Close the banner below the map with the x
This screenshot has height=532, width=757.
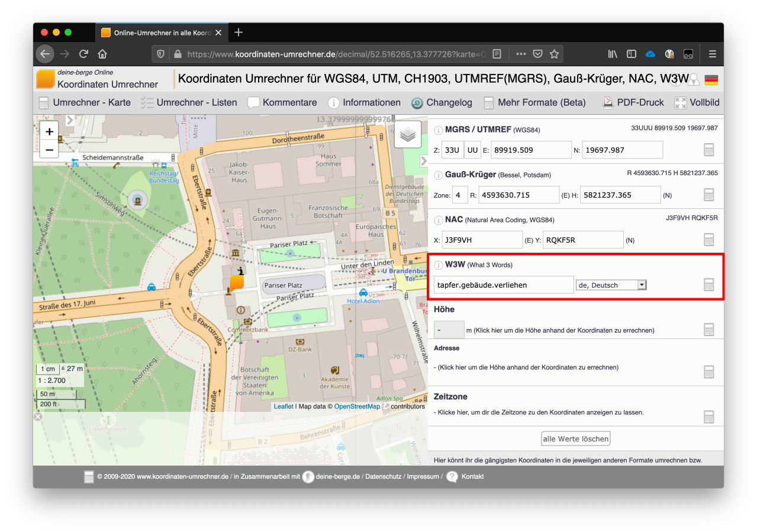point(38,417)
